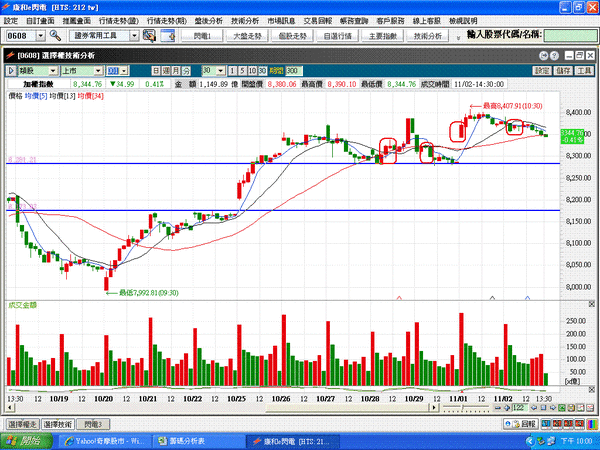Select the 1-minute interval button
Viewport: 600px width, 450px height.
coord(233,71)
